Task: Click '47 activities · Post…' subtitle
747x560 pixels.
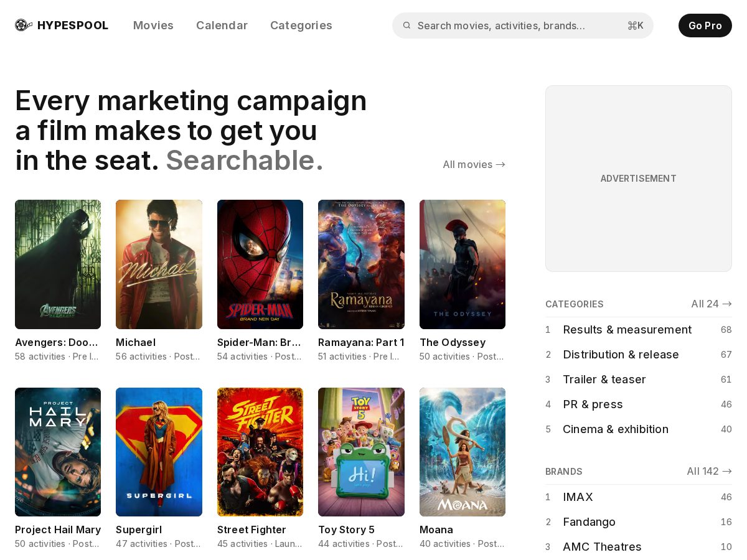Action: coord(158,544)
